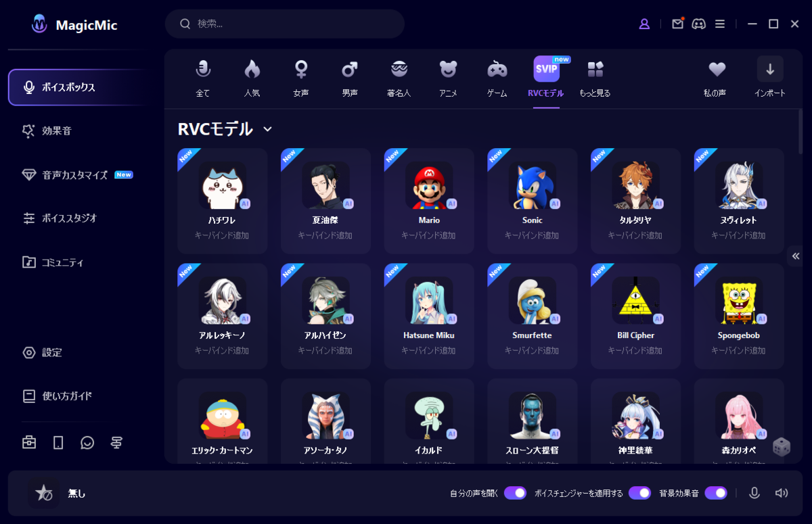Click the current voice star icon 無し
This screenshot has width=812, height=524.
click(43, 493)
